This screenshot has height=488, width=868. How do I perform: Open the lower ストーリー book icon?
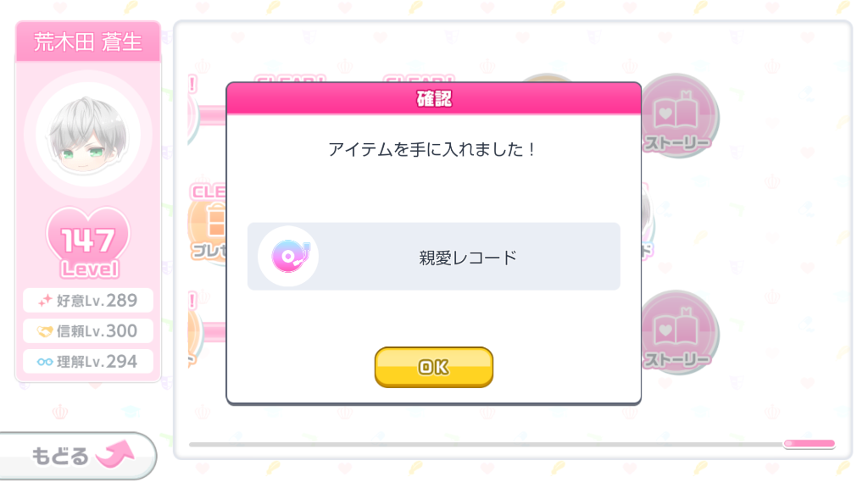(x=677, y=332)
